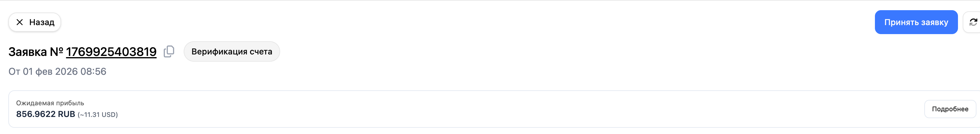Image resolution: width=980 pixels, height=134 pixels.
Task: Select the 856.9622 profit amount
Action: (36, 114)
